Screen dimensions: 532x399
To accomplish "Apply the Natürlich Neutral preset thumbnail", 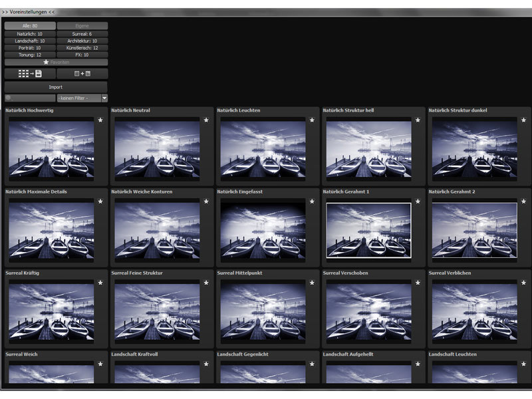I will pos(157,149).
